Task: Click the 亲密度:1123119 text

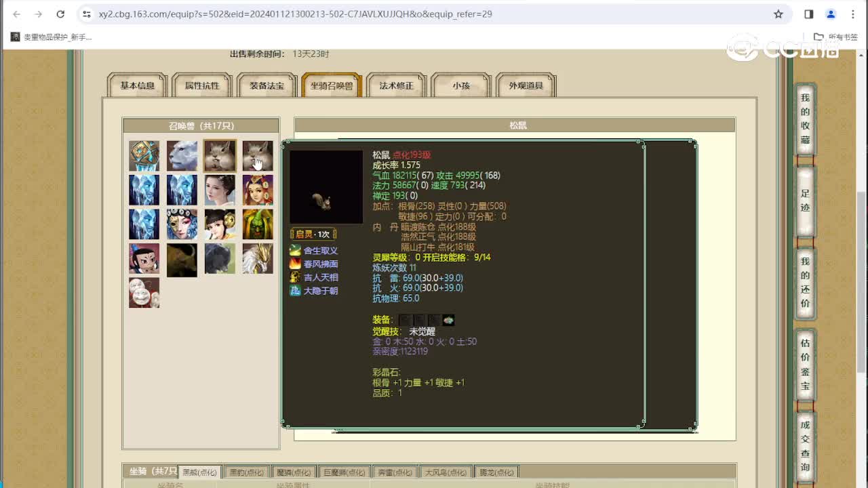Action: 400,351
